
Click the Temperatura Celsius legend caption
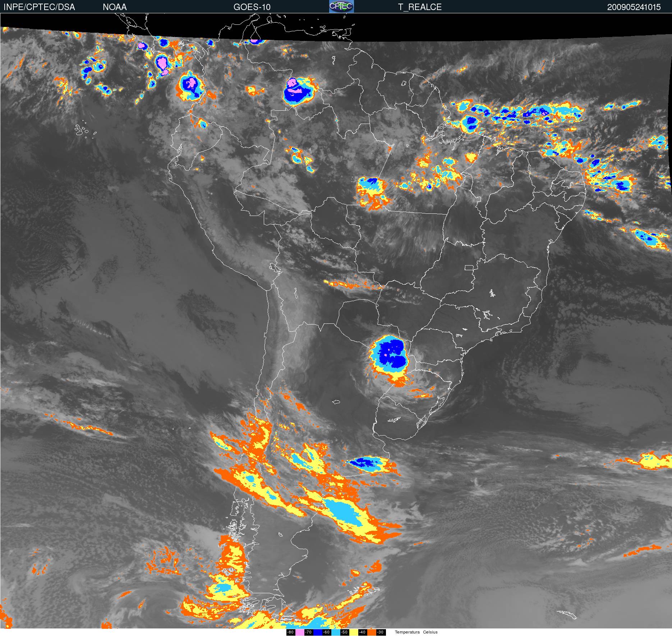tap(416, 632)
